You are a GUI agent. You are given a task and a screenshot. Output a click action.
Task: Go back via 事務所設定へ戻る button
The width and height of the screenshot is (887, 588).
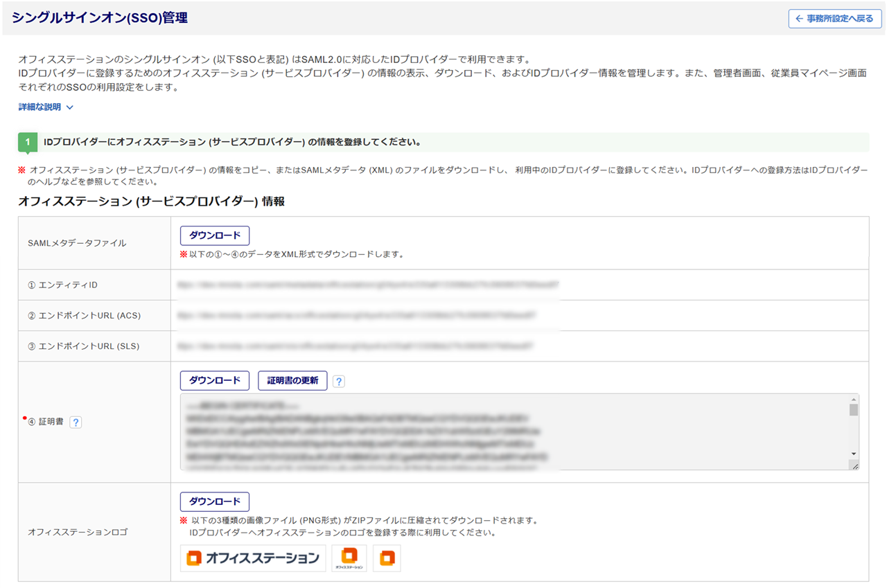(835, 19)
